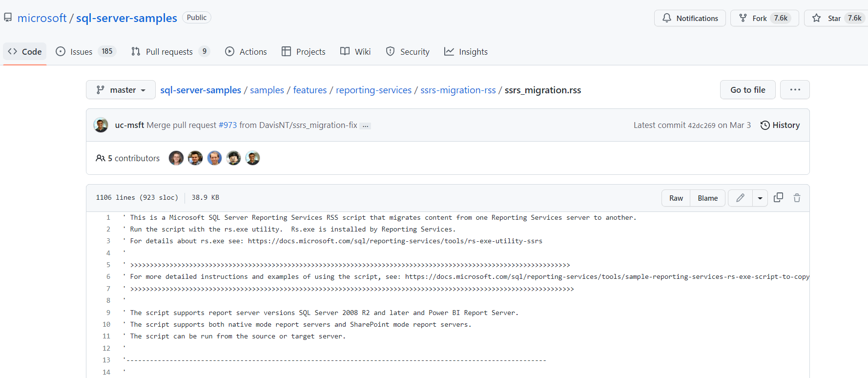Image resolution: width=868 pixels, height=378 pixels.
Task: Open the Projects tab
Action: coord(303,52)
